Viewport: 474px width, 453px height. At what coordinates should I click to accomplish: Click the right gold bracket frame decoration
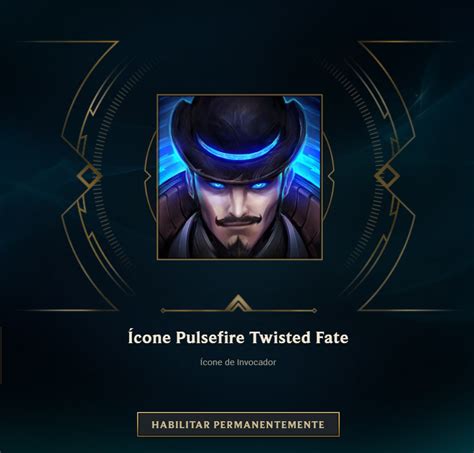pos(393,176)
